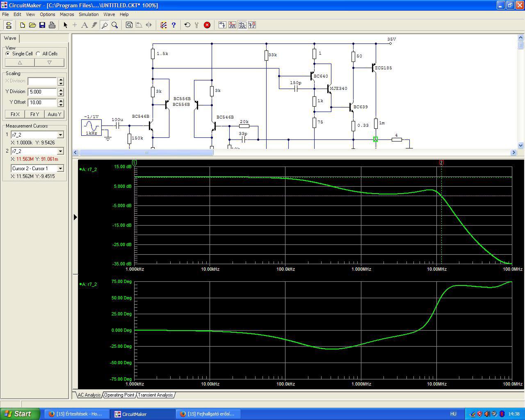This screenshot has width=525, height=420.
Task: Select the Single Cell radio button
Action: coord(8,54)
